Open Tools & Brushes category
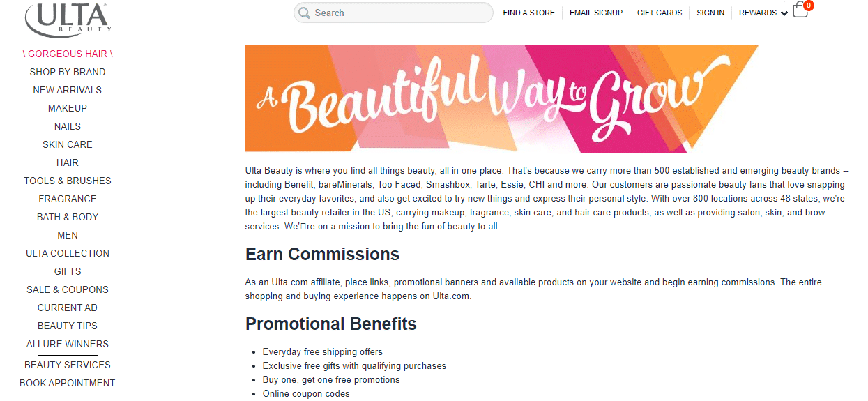This screenshot has width=868, height=401. coord(68,181)
